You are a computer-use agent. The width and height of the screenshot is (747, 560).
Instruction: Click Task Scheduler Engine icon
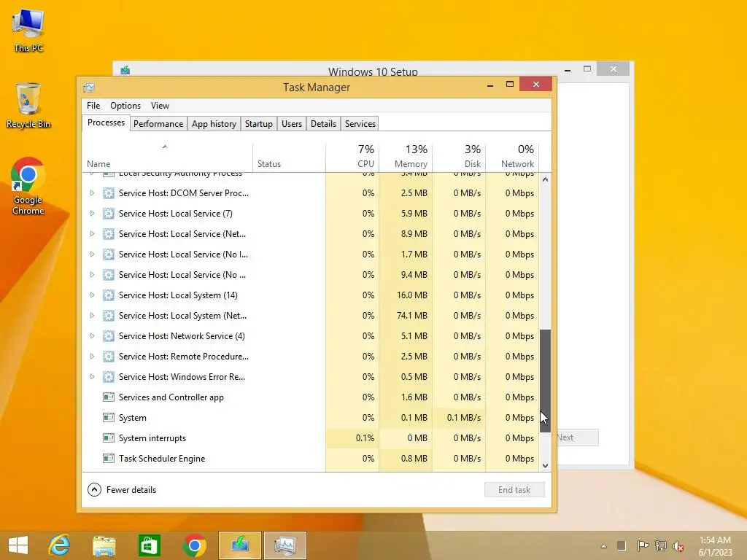click(x=109, y=459)
